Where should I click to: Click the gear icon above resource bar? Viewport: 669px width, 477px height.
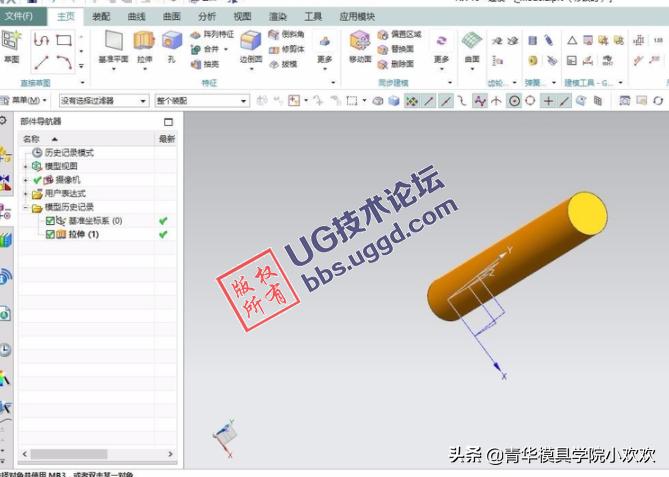click(3, 121)
